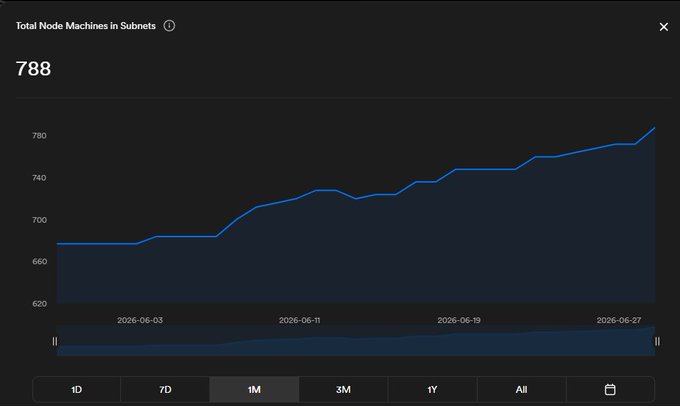Click the mini overview chart in range selector
680x406 pixels.
pyautogui.click(x=356, y=341)
